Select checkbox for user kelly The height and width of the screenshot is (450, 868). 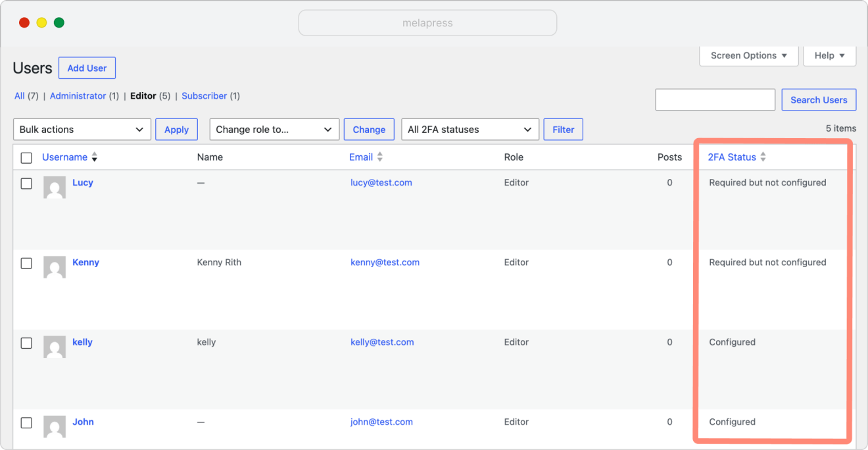(26, 343)
